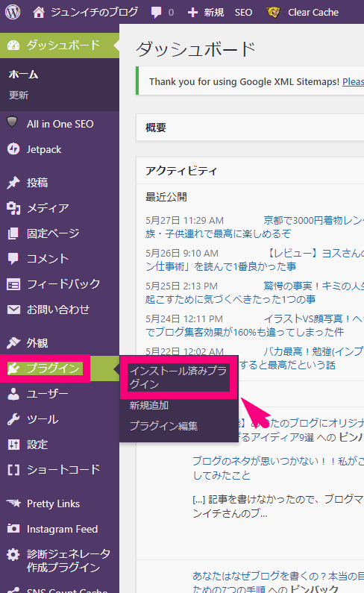The image size is (364, 593).
Task: Click the comment bubble icon in the sidebar
Action: tap(13, 259)
